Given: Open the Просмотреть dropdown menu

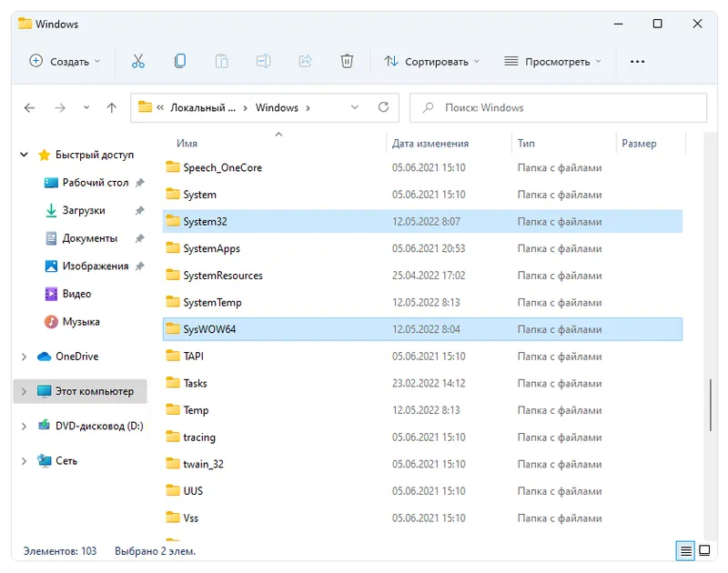Looking at the screenshot, I should 552,61.
